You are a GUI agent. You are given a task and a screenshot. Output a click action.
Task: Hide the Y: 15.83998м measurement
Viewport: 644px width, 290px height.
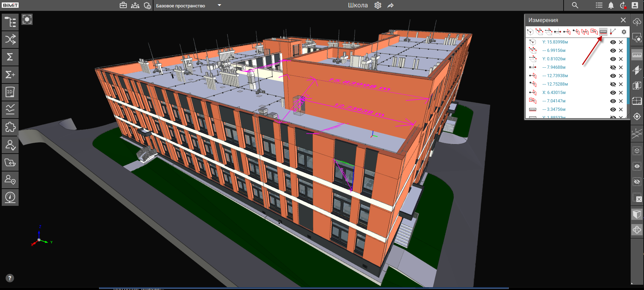pyautogui.click(x=613, y=42)
